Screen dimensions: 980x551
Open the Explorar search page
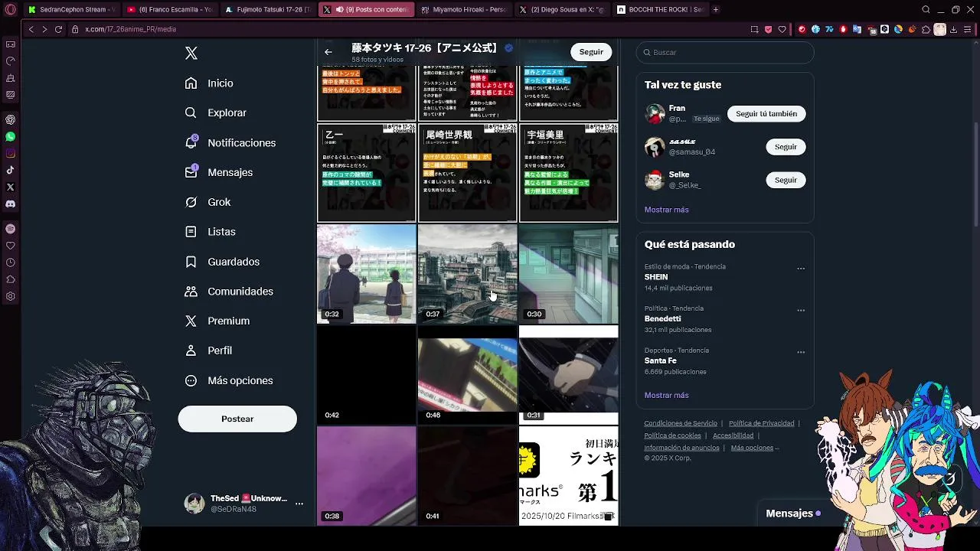click(x=216, y=112)
